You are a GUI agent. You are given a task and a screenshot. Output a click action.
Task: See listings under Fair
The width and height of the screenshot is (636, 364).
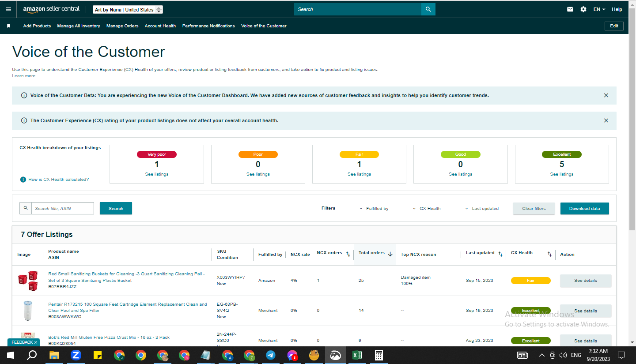359,174
